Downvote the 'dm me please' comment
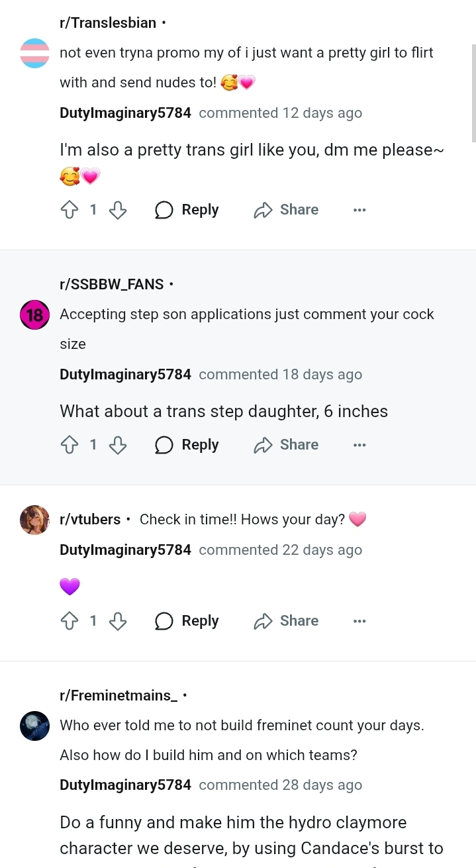 point(117,210)
